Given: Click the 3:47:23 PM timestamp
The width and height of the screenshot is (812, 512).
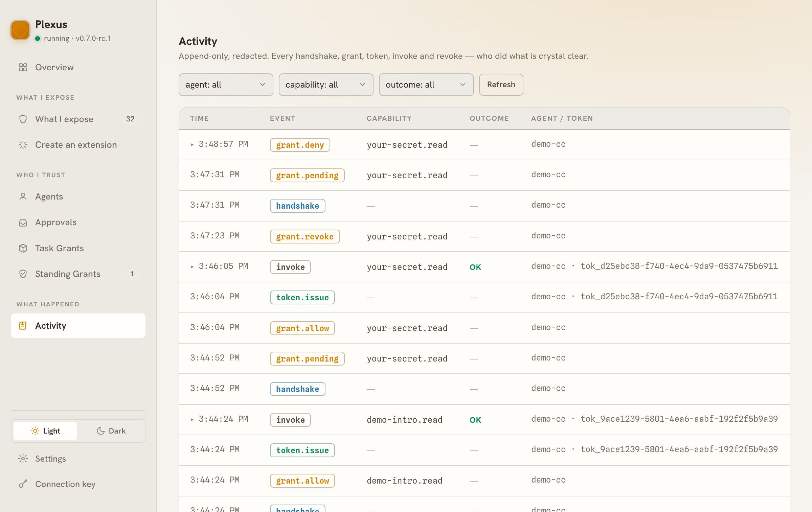Looking at the screenshot, I should pyautogui.click(x=215, y=236).
